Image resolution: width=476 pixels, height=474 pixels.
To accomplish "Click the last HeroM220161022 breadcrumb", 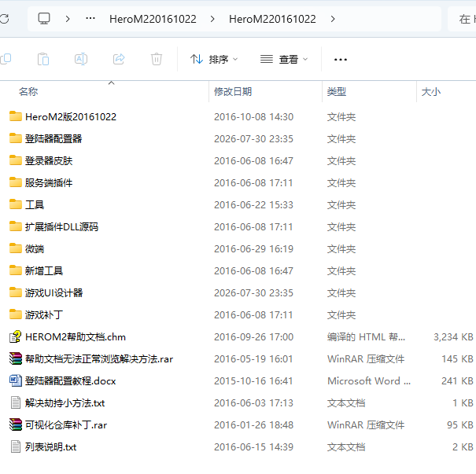I will pyautogui.click(x=272, y=19).
